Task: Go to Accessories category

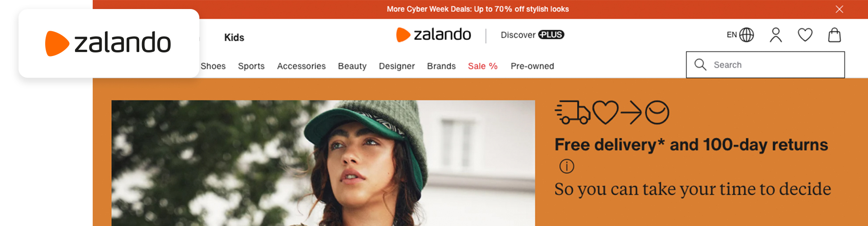Action: (x=301, y=66)
